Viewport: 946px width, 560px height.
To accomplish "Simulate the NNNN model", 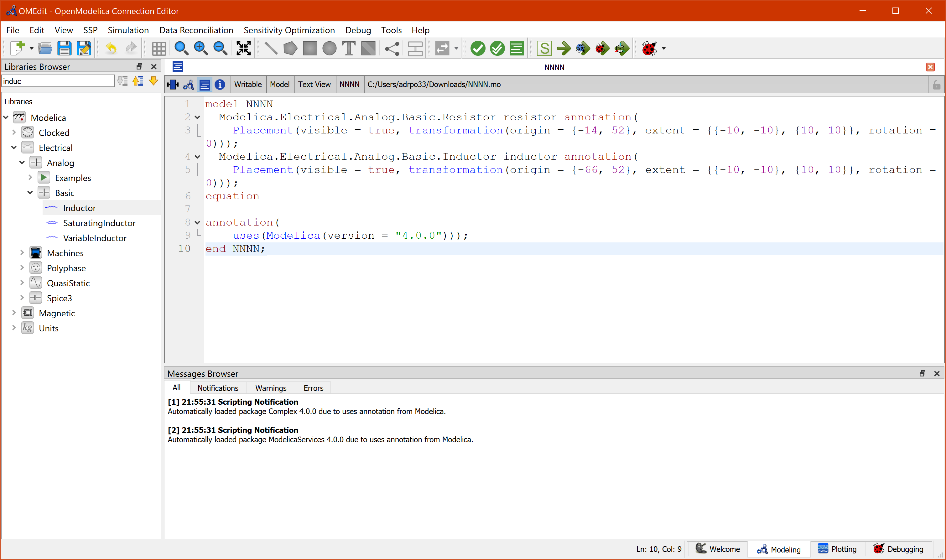I will [564, 48].
